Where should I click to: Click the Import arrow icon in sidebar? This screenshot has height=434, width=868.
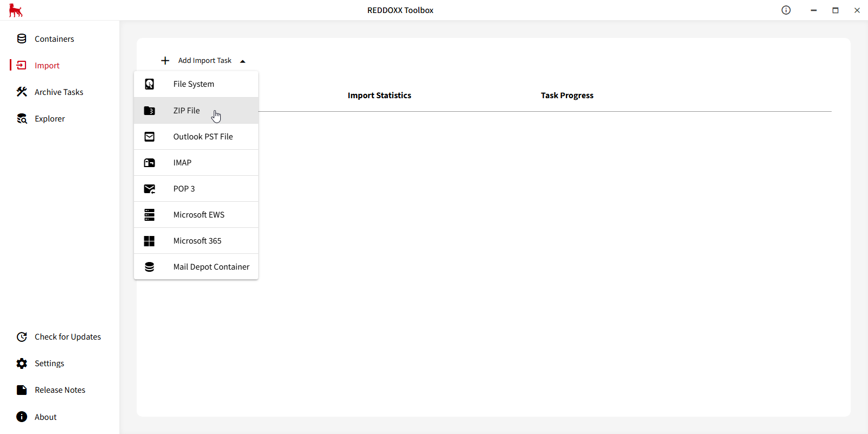(22, 65)
